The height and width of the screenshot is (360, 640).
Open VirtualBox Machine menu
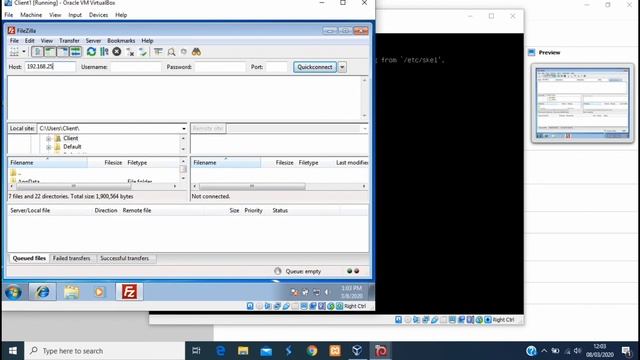tap(31, 15)
